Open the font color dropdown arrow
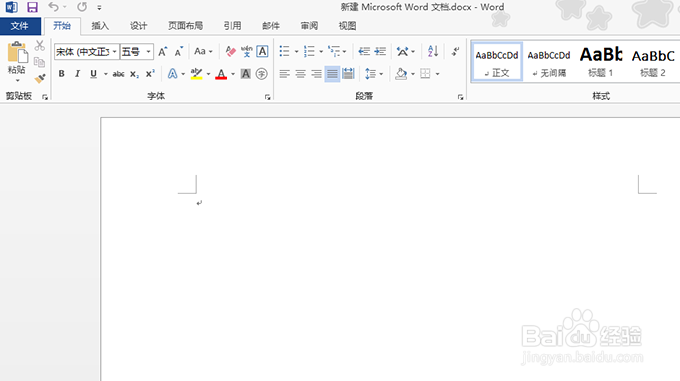 click(233, 74)
